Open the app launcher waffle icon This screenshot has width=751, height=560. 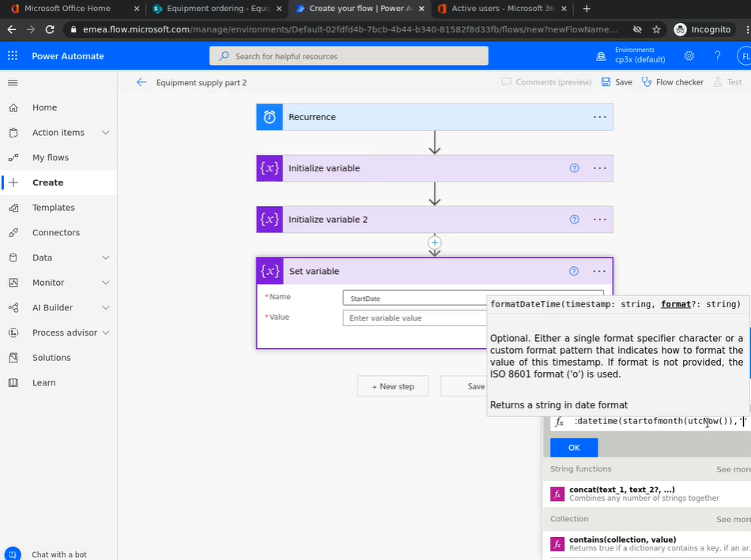pos(13,56)
